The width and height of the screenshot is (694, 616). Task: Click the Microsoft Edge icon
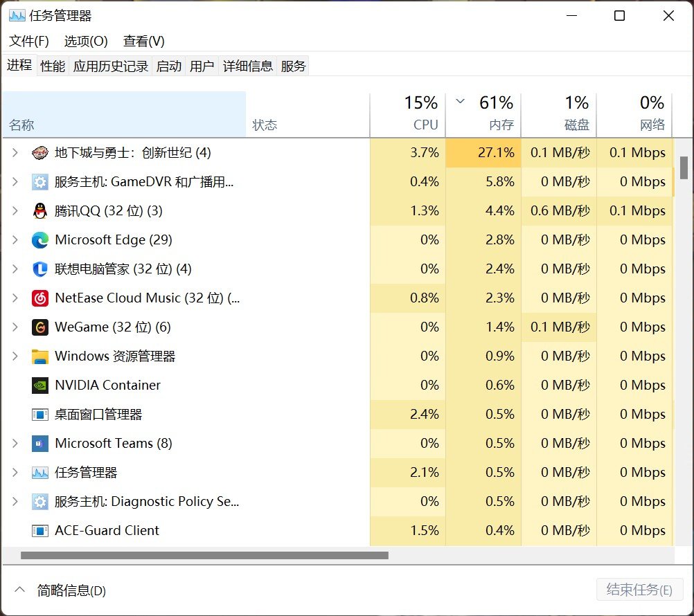click(40, 240)
